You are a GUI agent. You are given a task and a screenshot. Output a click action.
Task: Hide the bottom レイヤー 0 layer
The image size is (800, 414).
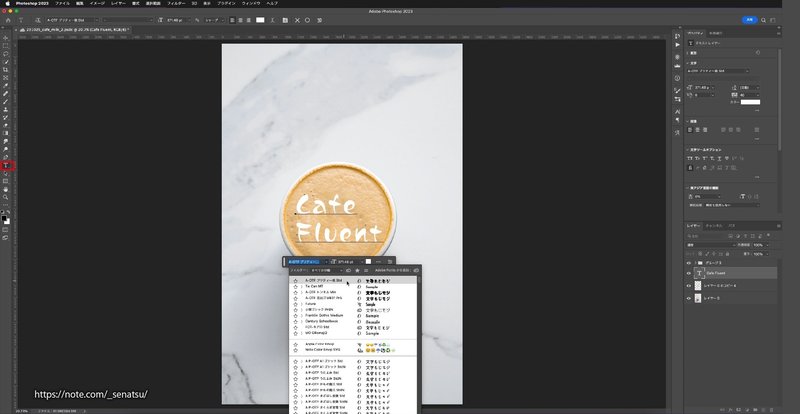(688, 298)
